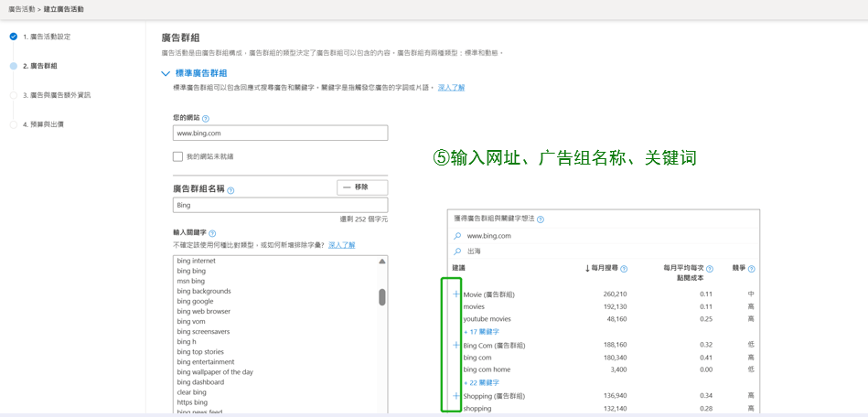Screen dimensions: 868x417
Task: Click keyword 'bing dashboard' in the list
Action: (x=200, y=382)
